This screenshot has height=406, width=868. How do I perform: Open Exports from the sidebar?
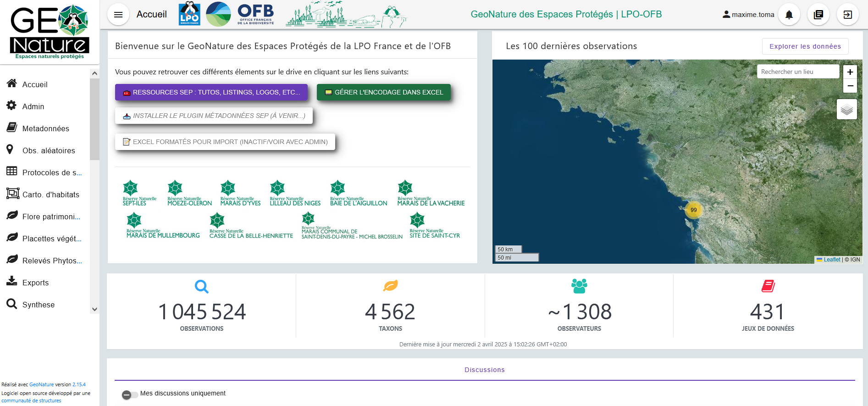pos(35,283)
